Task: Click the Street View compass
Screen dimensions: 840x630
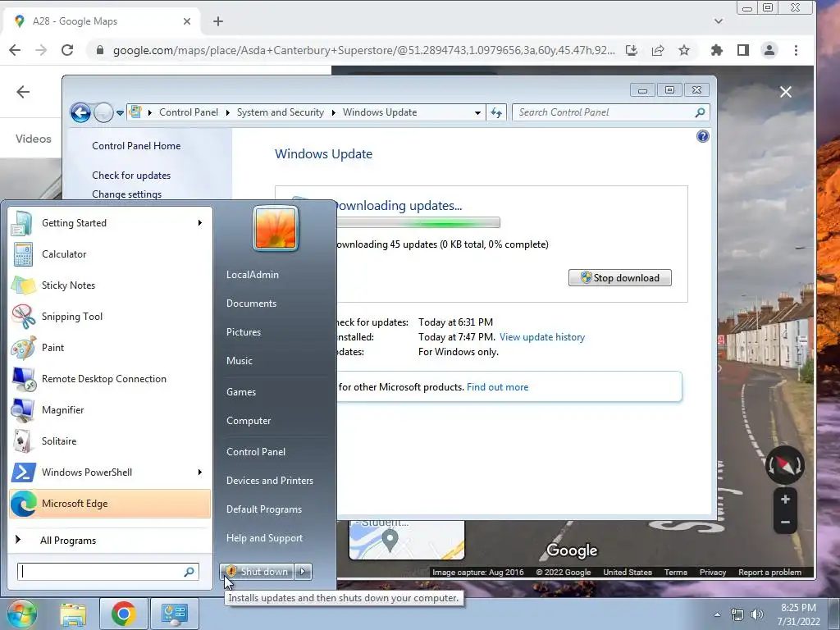Action: tap(785, 465)
